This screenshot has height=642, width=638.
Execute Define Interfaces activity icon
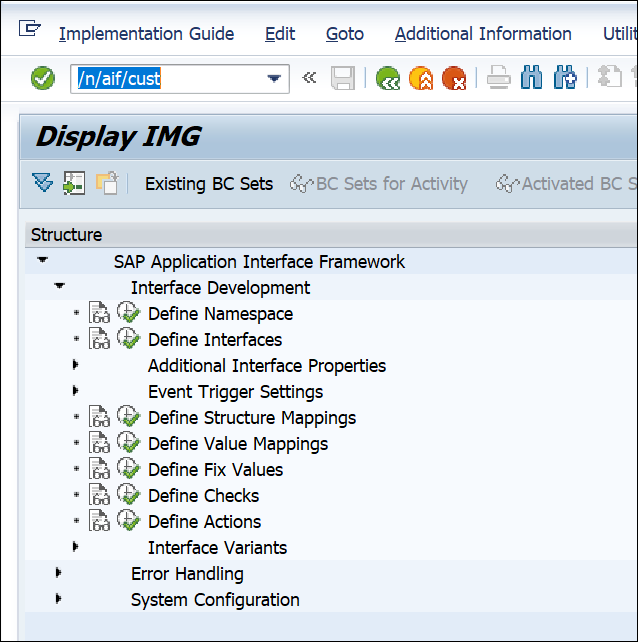click(129, 339)
